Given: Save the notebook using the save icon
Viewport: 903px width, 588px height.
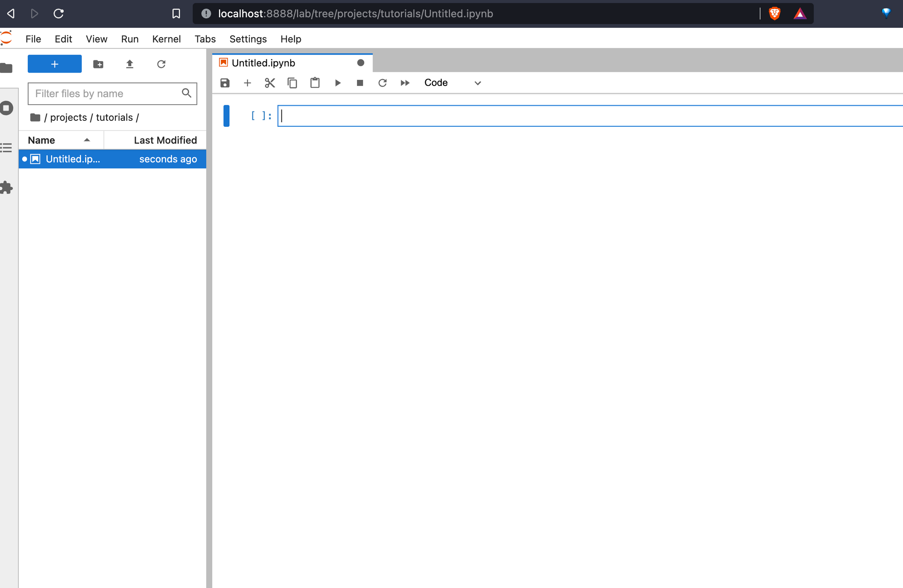Looking at the screenshot, I should [225, 83].
